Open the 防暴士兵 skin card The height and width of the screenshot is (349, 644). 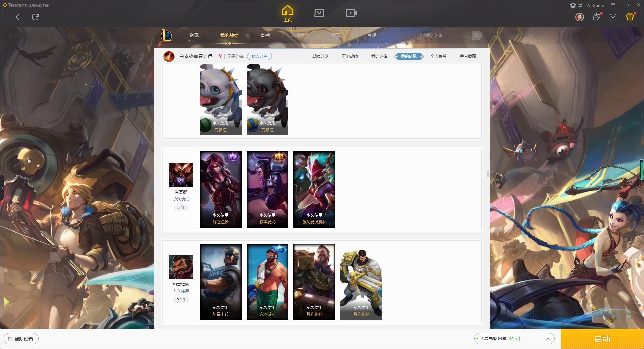click(x=220, y=282)
